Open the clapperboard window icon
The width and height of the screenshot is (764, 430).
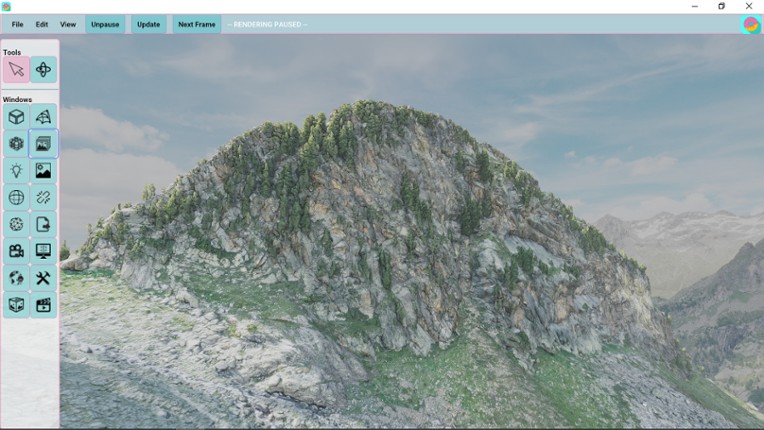click(x=43, y=305)
